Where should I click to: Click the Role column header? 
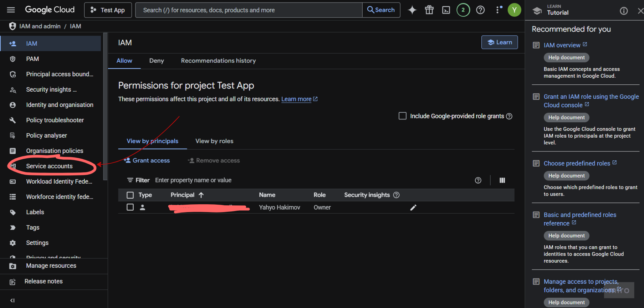pos(320,195)
